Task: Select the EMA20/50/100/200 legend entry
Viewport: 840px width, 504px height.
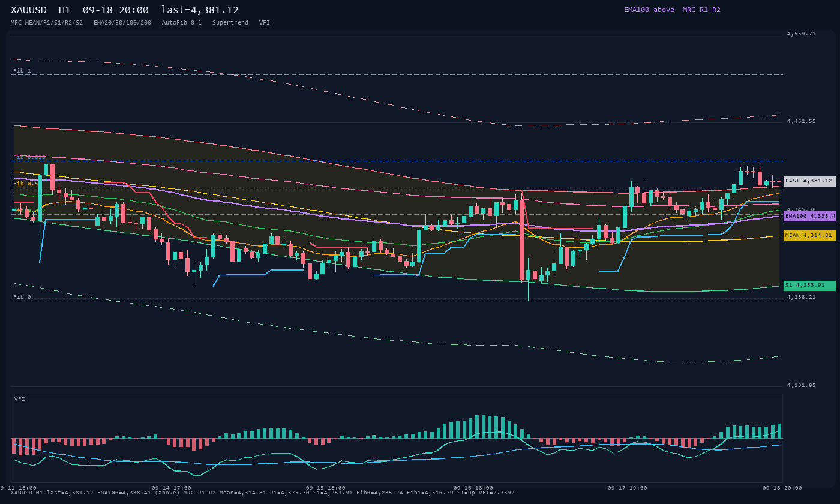Action: pyautogui.click(x=122, y=23)
